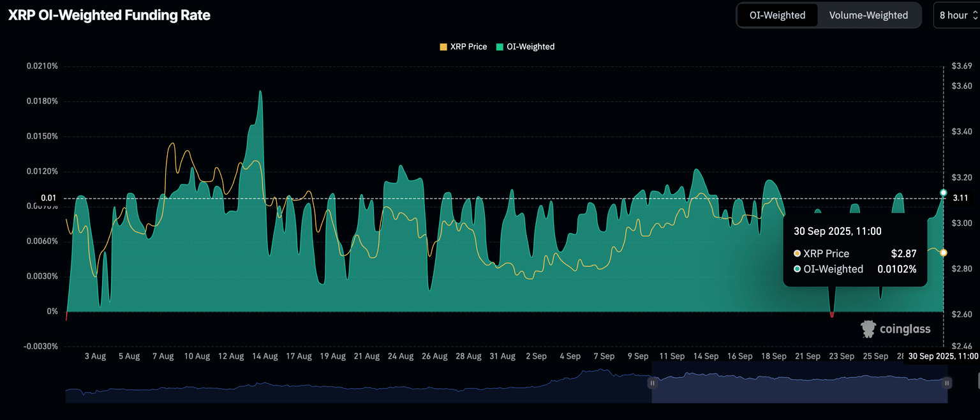
Task: Click the red negative dip near 23 Sep
Action: [832, 314]
